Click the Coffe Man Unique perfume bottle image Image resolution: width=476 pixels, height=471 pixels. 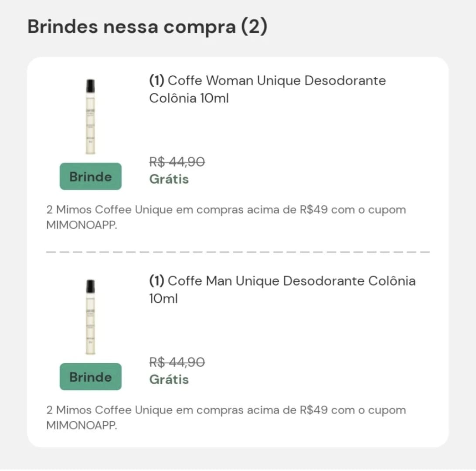[x=91, y=317]
